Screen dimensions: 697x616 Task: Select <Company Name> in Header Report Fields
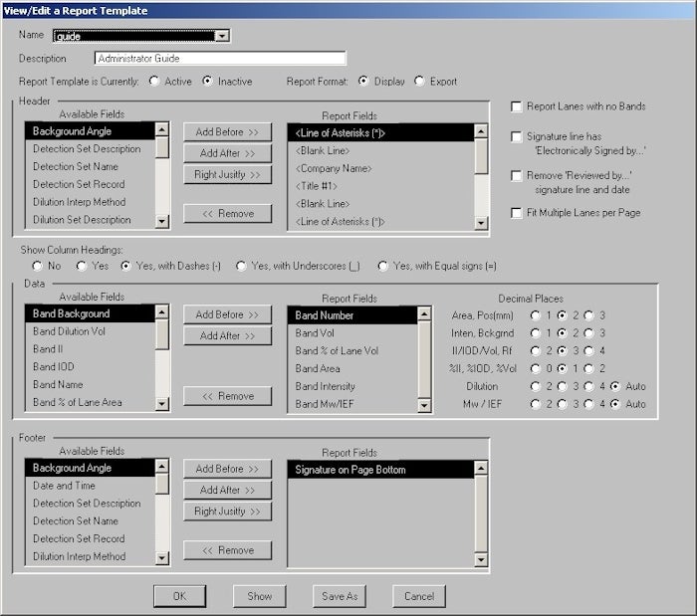pyautogui.click(x=333, y=168)
